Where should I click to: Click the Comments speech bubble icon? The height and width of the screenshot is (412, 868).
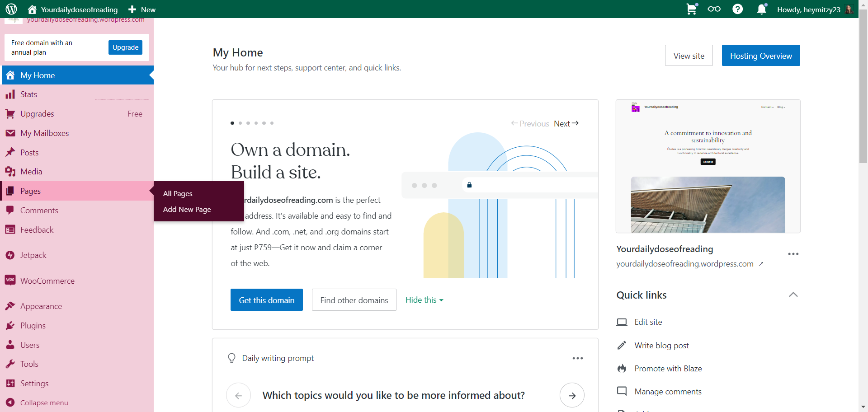click(10, 211)
